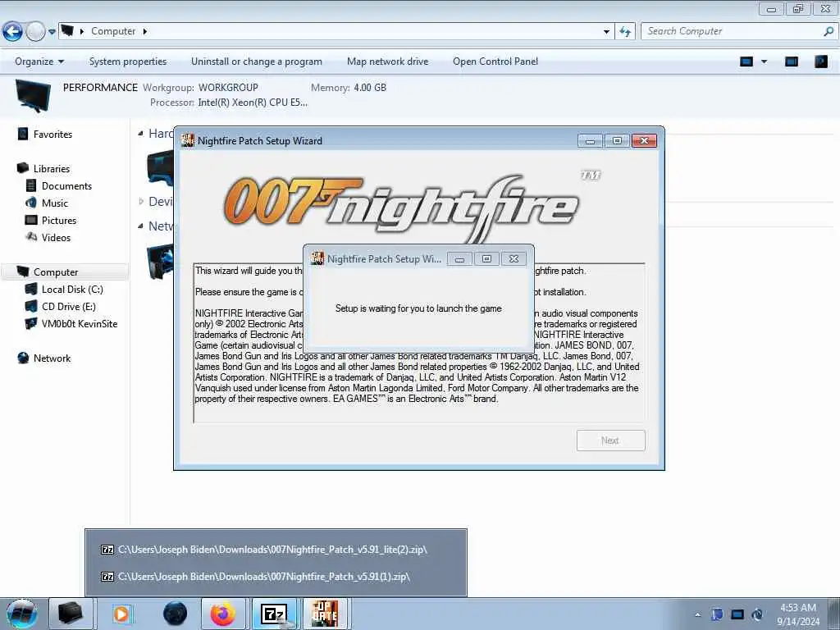The height and width of the screenshot is (630, 840).
Task: Toggle the preview pane icon
Action: pos(792,62)
